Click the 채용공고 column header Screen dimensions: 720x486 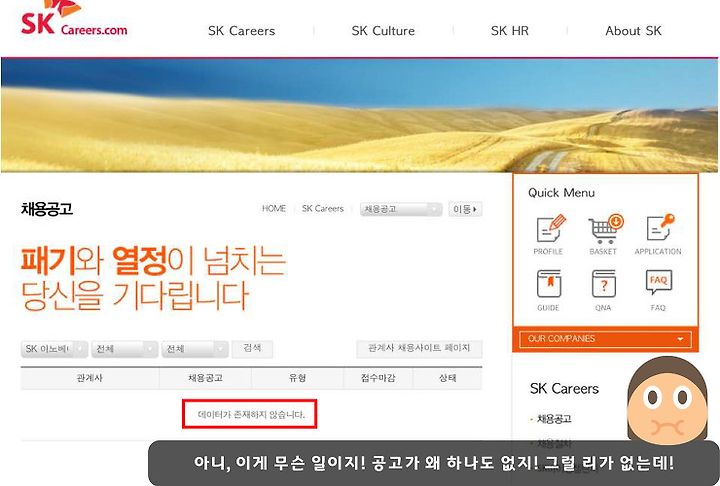point(205,378)
